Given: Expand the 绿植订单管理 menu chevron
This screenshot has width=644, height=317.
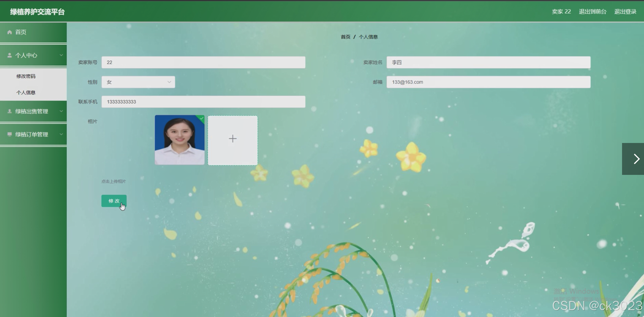Looking at the screenshot, I should click(61, 134).
